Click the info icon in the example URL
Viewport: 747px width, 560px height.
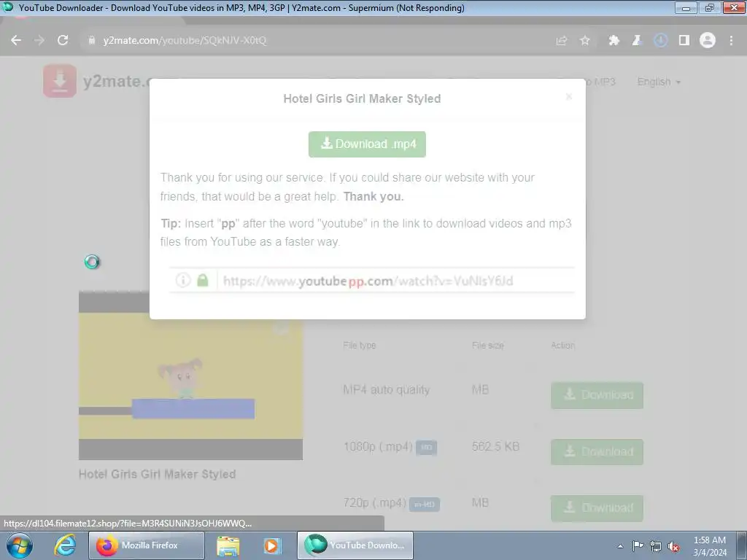(183, 280)
